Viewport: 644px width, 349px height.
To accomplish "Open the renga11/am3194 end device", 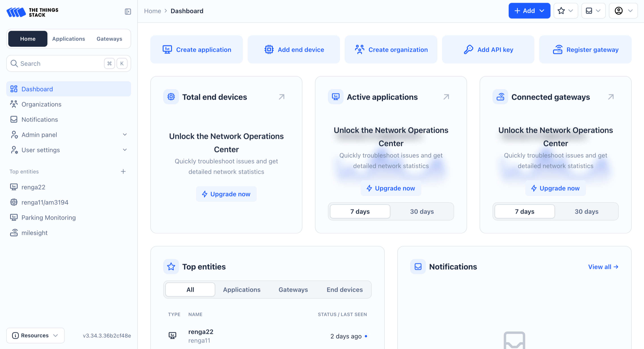I will click(45, 202).
